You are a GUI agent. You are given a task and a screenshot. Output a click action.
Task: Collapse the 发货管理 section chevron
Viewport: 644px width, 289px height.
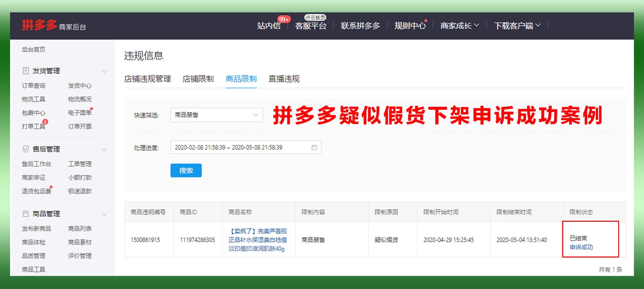coord(104,71)
